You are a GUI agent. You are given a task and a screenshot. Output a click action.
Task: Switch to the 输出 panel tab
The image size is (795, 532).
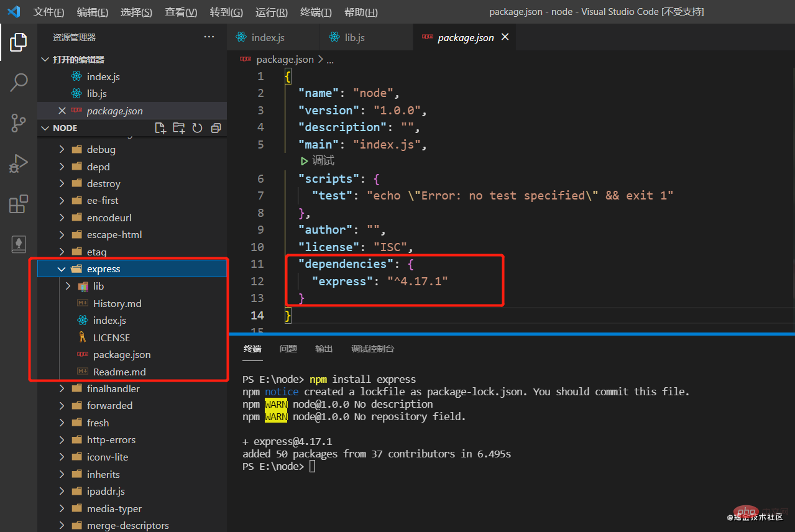point(324,349)
